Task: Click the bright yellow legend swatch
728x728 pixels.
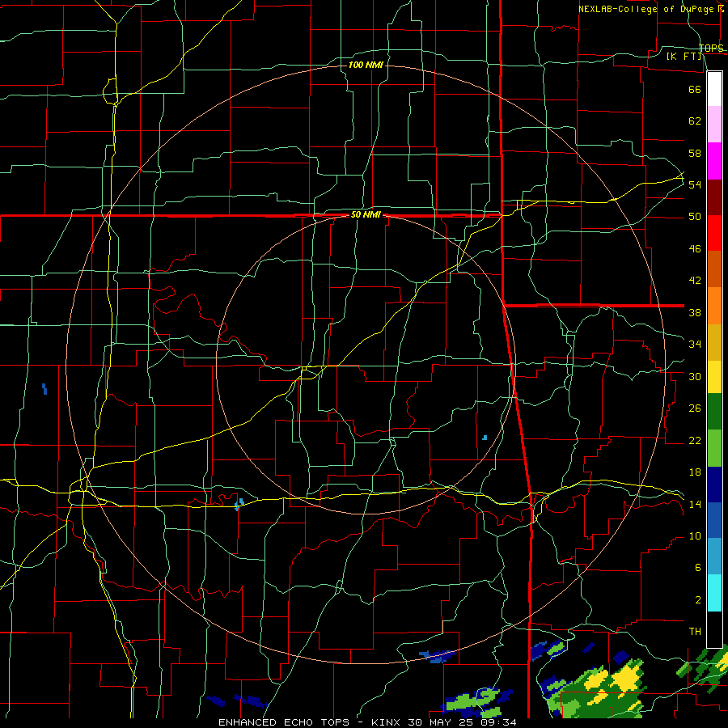Action: pos(714,377)
